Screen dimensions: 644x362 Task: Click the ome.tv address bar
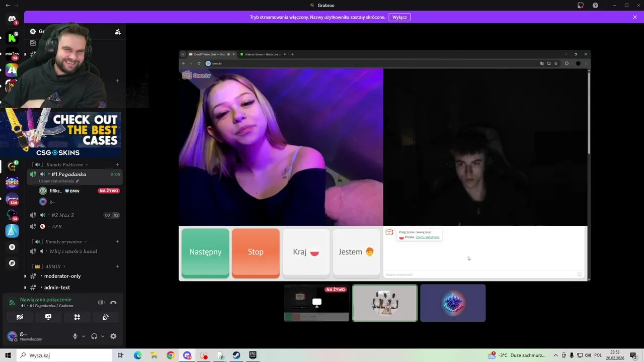click(370, 63)
